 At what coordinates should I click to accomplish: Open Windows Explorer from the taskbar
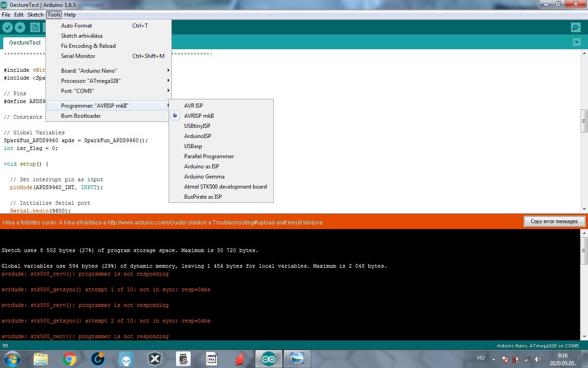point(41,359)
